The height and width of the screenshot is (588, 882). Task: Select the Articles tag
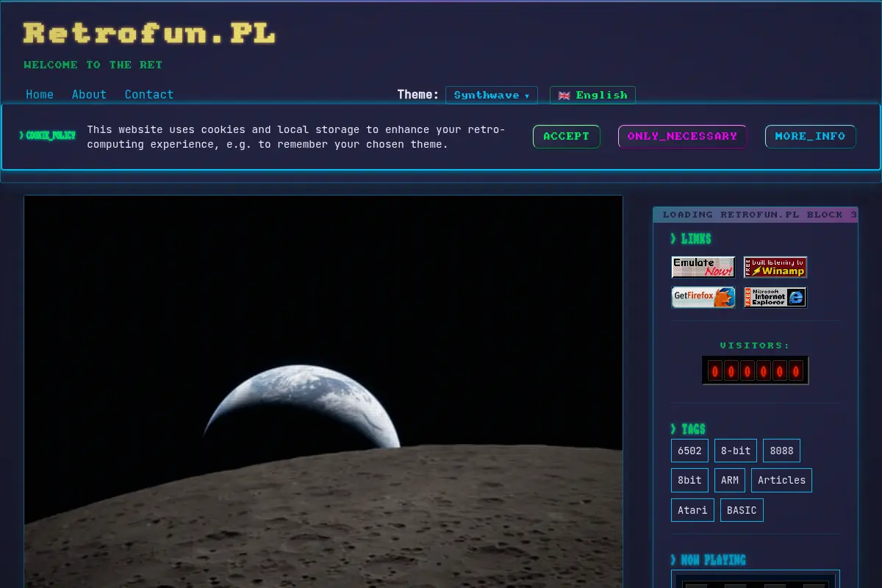point(781,480)
